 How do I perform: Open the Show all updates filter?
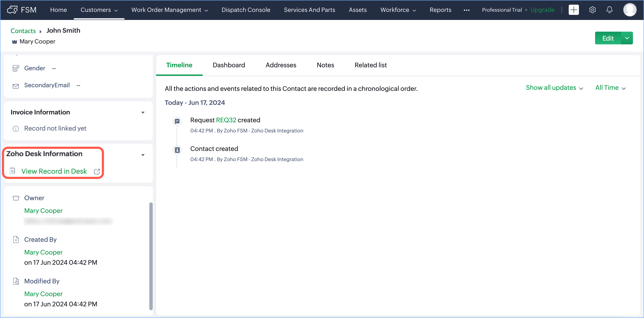(x=554, y=88)
